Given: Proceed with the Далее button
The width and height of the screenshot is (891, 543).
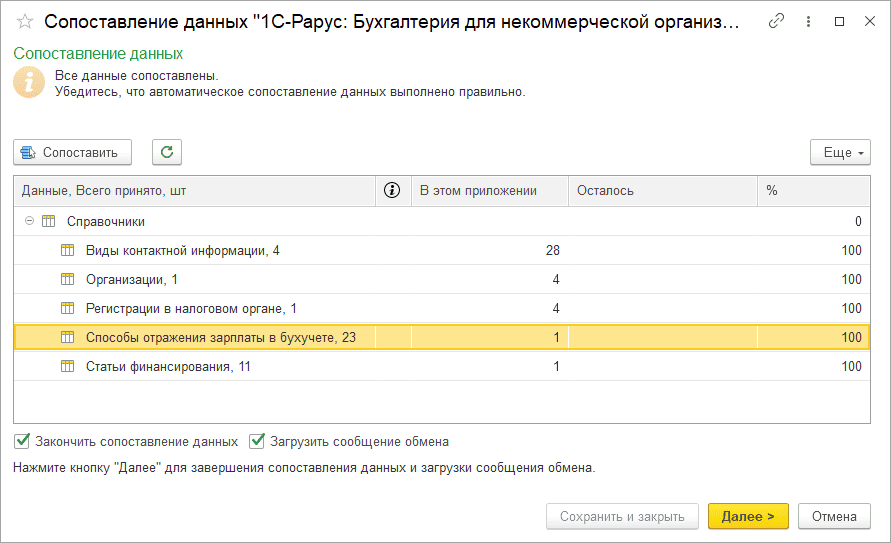Looking at the screenshot, I should pyautogui.click(x=748, y=516).
